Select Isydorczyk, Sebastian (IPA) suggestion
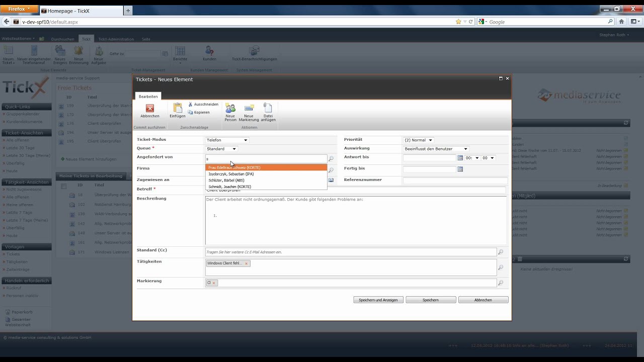The height and width of the screenshot is (362, 644). pos(266,174)
